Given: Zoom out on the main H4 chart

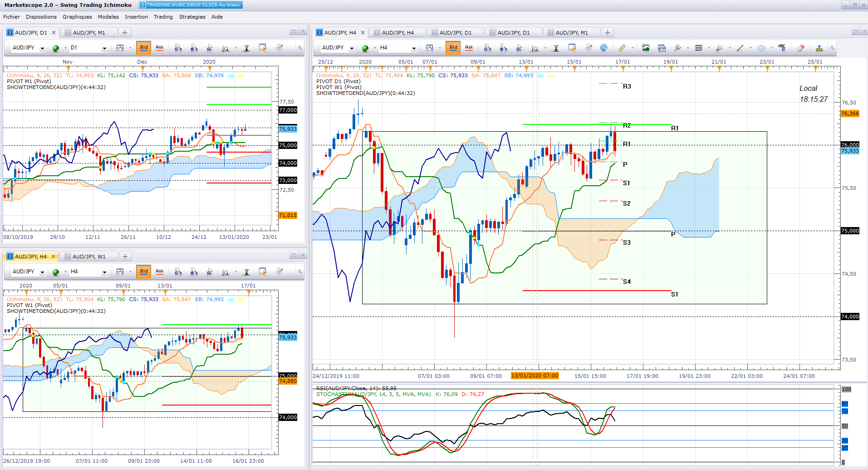Looking at the screenshot, I should [x=503, y=48].
